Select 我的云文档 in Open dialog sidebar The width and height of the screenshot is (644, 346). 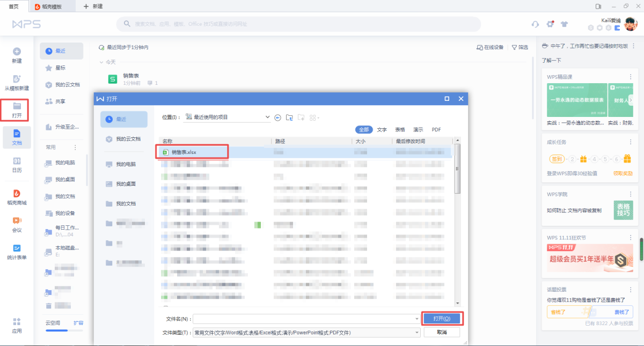123,139
